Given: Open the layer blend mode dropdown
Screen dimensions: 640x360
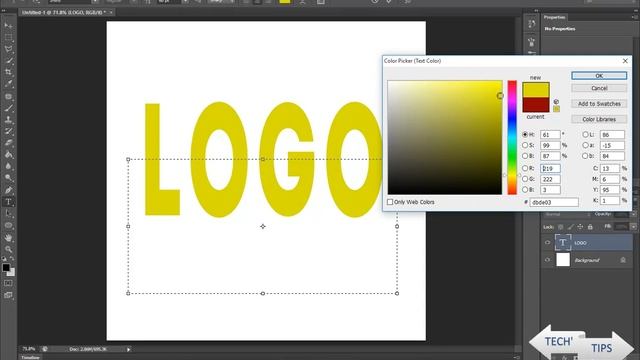Looking at the screenshot, I should click(x=568, y=214).
